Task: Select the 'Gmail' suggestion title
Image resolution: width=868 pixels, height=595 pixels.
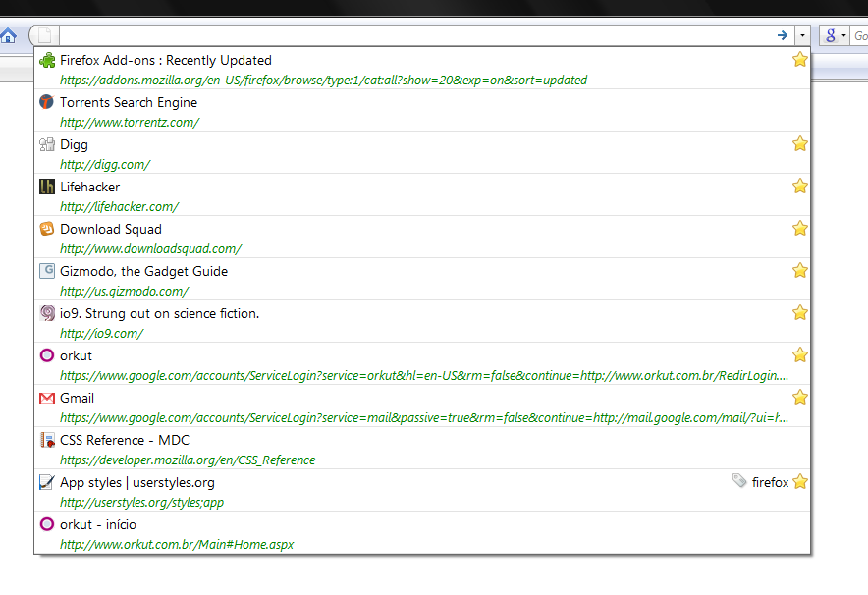Action: point(77,398)
